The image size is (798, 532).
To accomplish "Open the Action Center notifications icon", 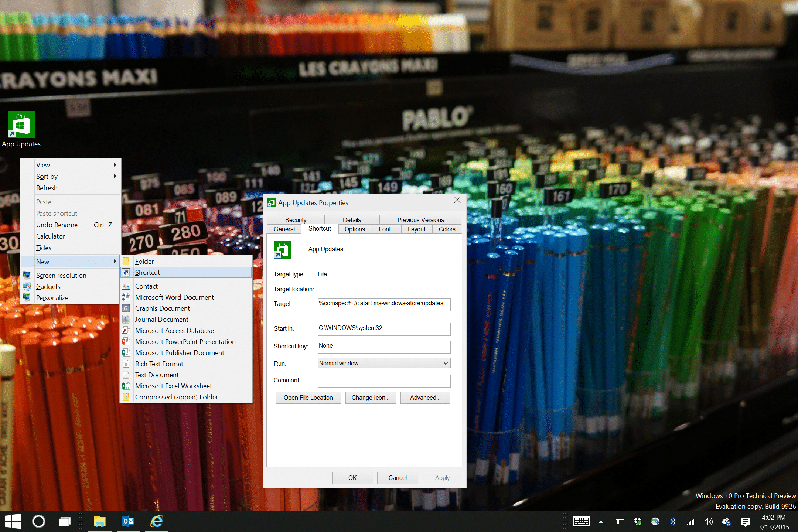I will click(x=745, y=522).
